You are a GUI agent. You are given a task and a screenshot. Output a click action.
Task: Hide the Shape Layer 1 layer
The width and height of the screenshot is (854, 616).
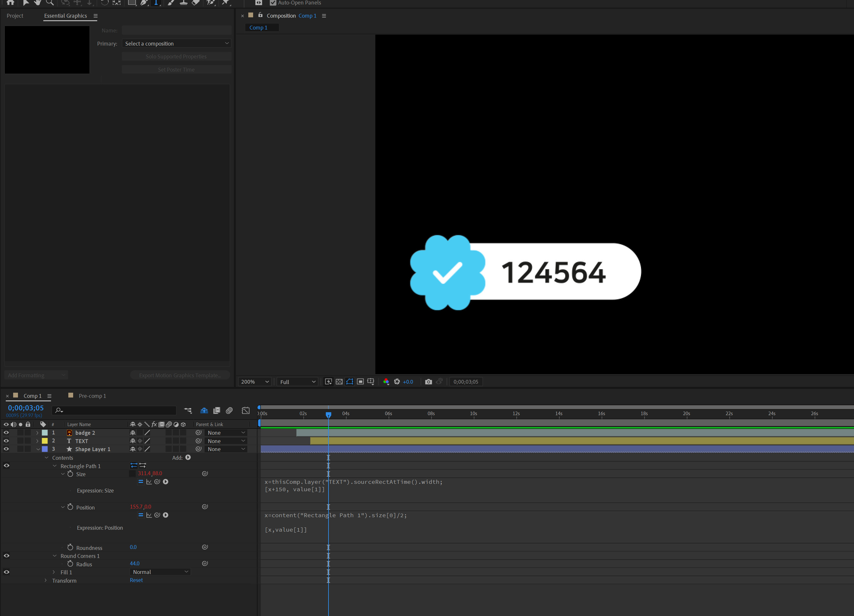coord(6,449)
